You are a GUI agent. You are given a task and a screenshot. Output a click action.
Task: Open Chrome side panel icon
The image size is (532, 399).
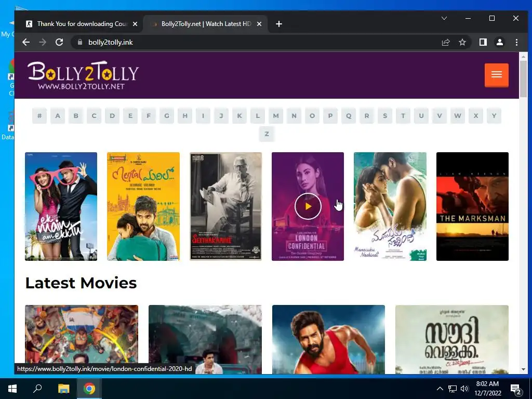pyautogui.click(x=483, y=42)
